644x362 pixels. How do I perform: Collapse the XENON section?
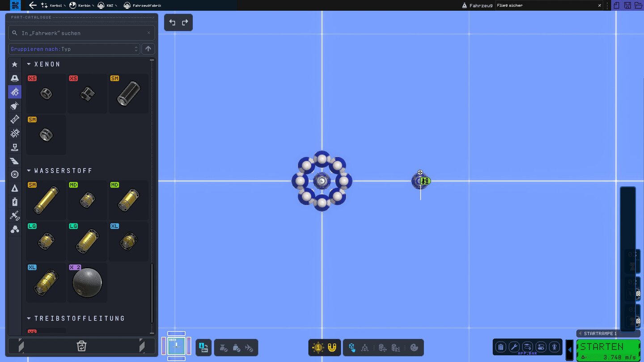tap(30, 64)
